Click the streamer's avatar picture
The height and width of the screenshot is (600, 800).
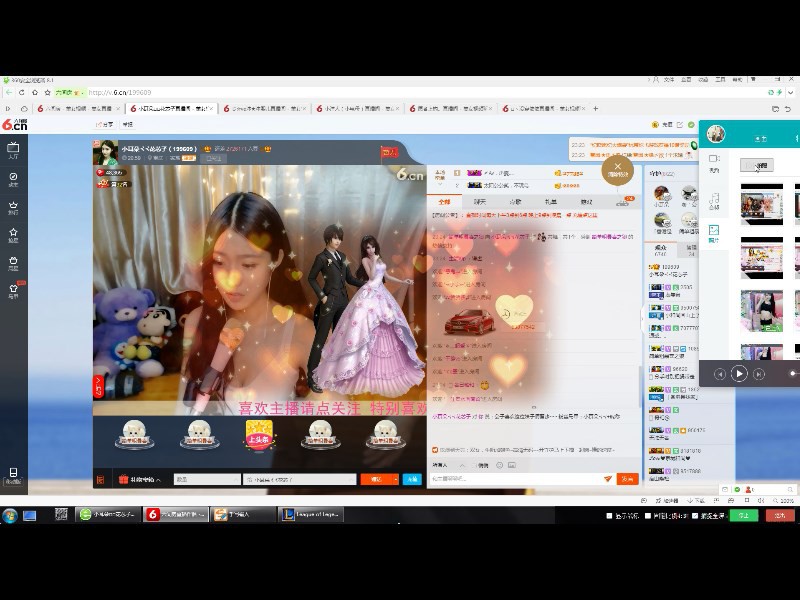pyautogui.click(x=106, y=152)
